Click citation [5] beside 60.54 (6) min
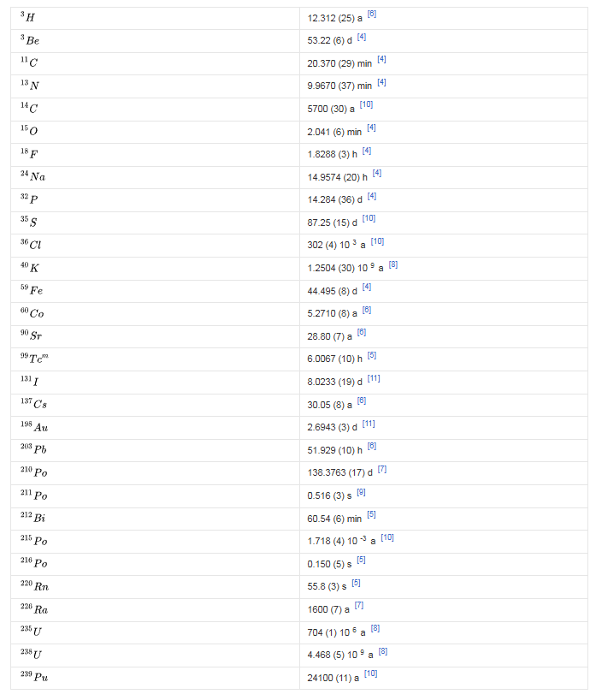The image size is (596, 700). pyautogui.click(x=371, y=514)
